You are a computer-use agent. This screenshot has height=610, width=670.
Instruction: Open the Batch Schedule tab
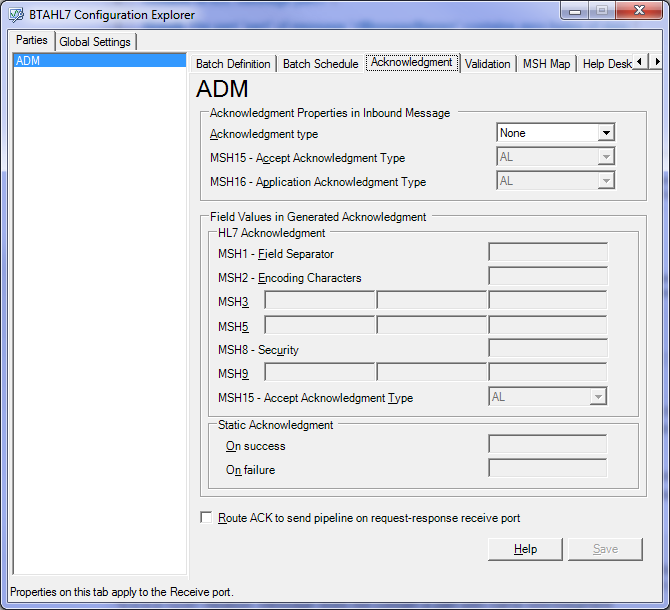(x=320, y=64)
